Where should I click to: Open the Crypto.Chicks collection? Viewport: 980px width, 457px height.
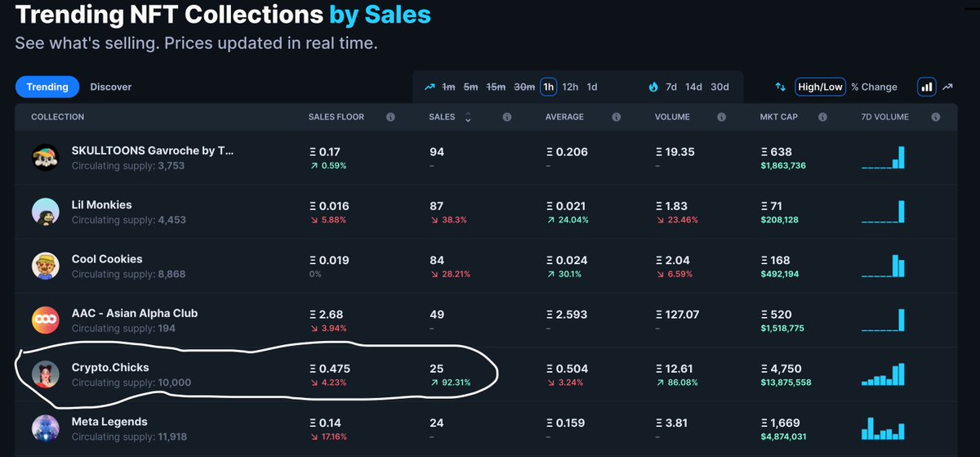(x=110, y=368)
